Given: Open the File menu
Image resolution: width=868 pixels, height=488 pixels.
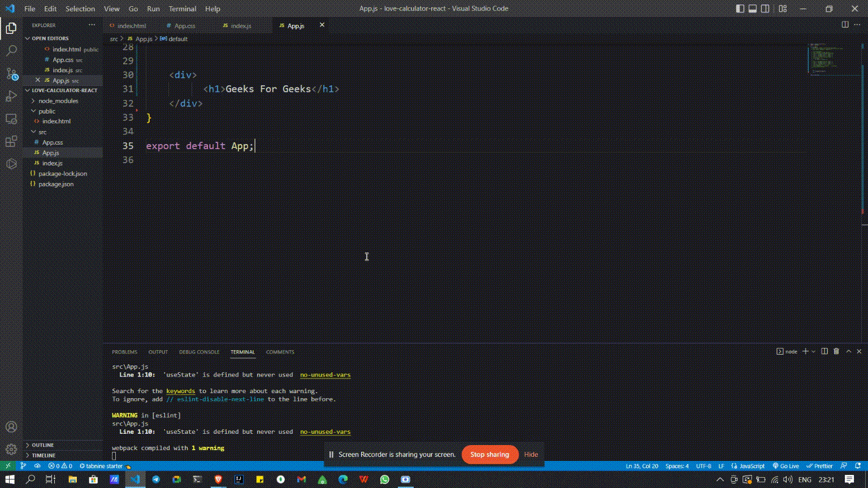Looking at the screenshot, I should coord(29,8).
